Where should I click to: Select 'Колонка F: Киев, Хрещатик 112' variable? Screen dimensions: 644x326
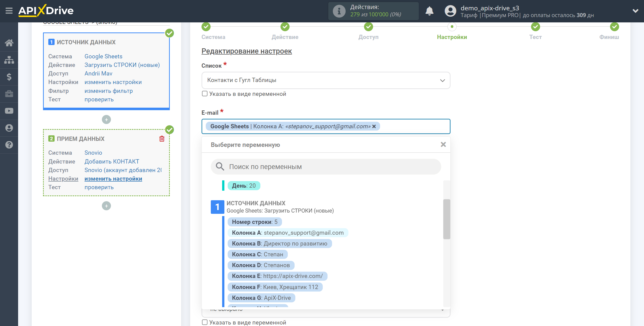(275, 287)
